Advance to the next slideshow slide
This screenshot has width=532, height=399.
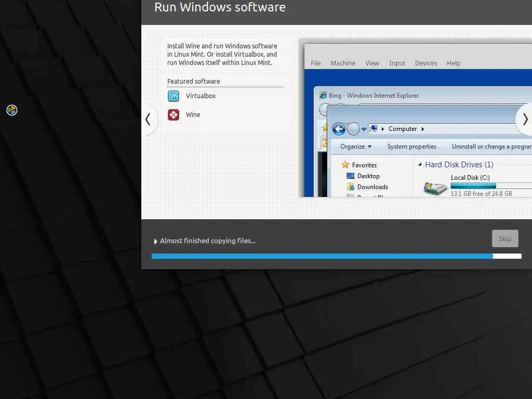click(525, 119)
